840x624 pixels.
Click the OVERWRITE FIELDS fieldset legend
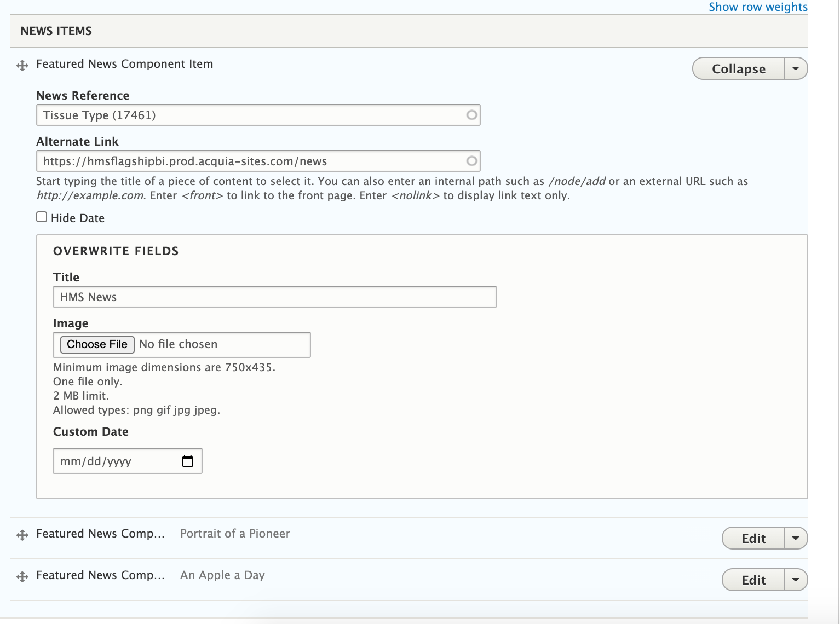click(x=116, y=251)
